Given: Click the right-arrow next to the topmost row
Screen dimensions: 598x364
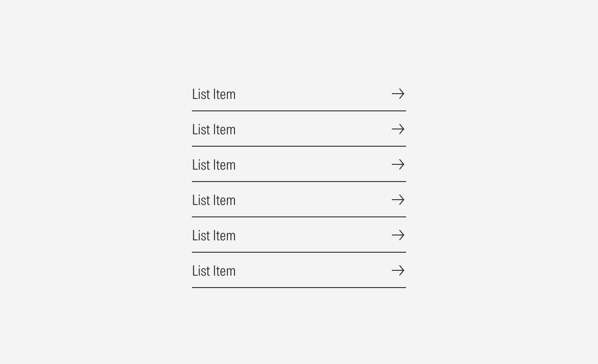Looking at the screenshot, I should (398, 94).
